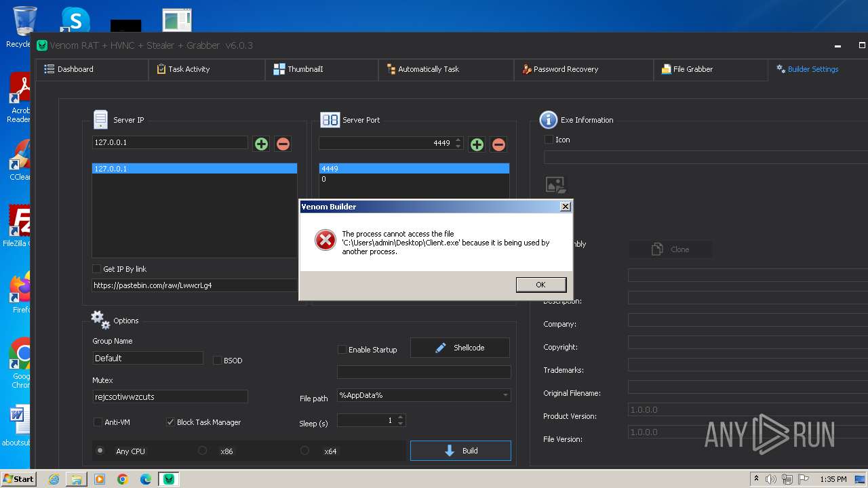The height and width of the screenshot is (488, 868).
Task: Select the Any CPU radio button
Action: click(100, 451)
